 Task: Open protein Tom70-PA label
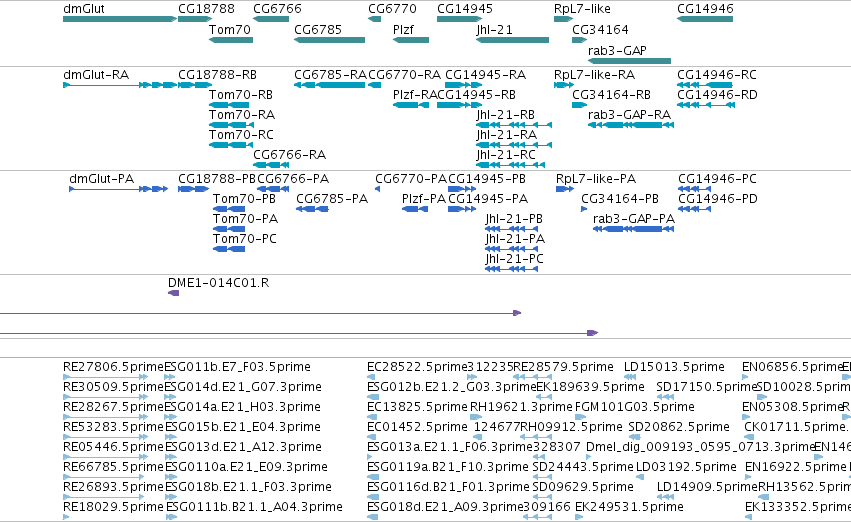point(245,219)
